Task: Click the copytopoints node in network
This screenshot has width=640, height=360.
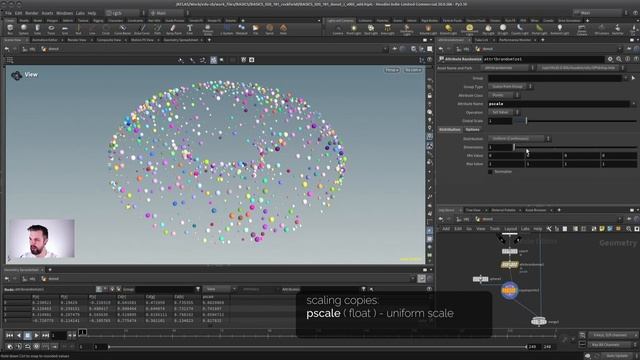Action: [509, 291]
